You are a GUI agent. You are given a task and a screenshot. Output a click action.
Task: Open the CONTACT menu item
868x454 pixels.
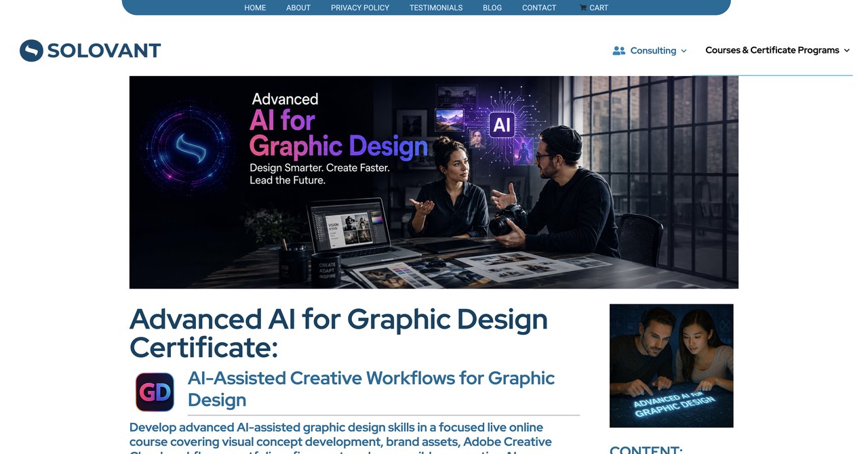539,8
